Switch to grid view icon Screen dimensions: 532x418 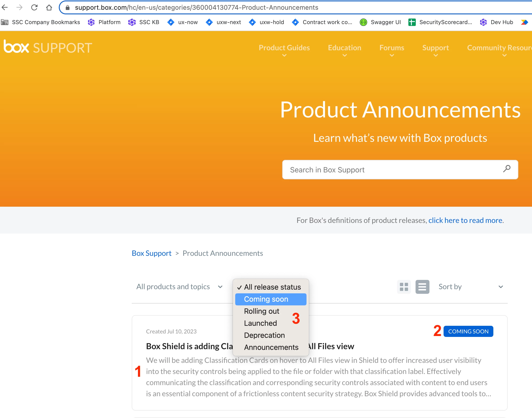click(x=404, y=287)
